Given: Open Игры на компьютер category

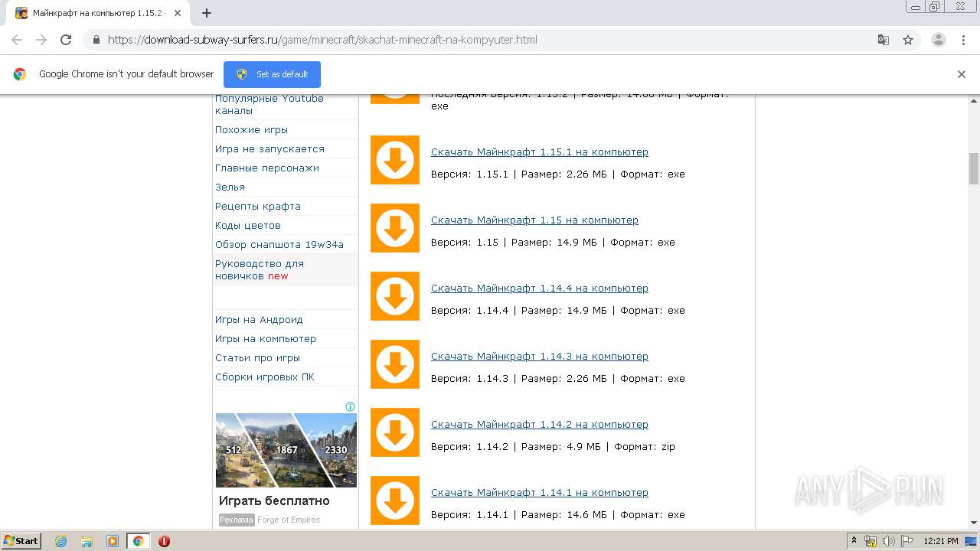Looking at the screenshot, I should [x=266, y=338].
